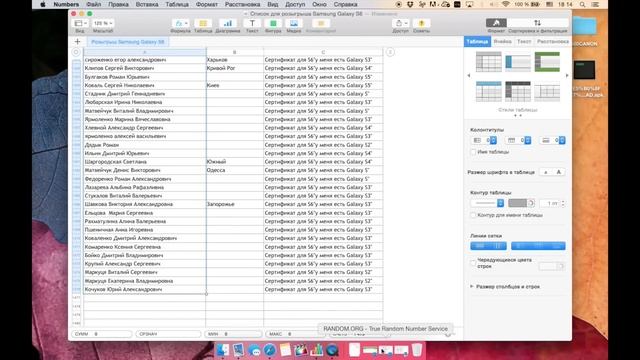Switch to the Расстановка inspector tab
This screenshot has height=360, width=640.
pyautogui.click(x=553, y=42)
